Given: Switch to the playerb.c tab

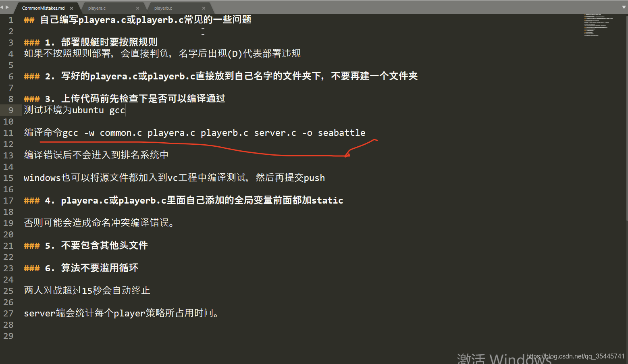Looking at the screenshot, I should 163,8.
